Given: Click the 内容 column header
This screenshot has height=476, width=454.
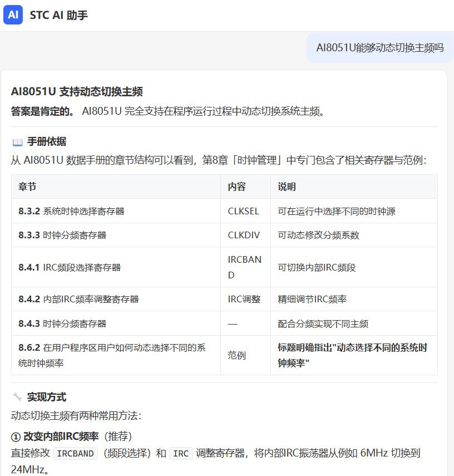Looking at the screenshot, I should tap(236, 187).
